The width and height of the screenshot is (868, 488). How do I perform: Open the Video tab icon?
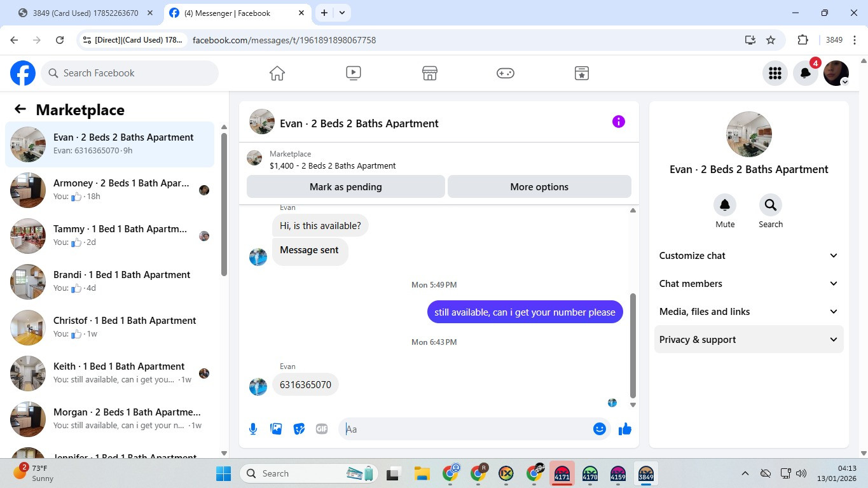click(x=354, y=73)
